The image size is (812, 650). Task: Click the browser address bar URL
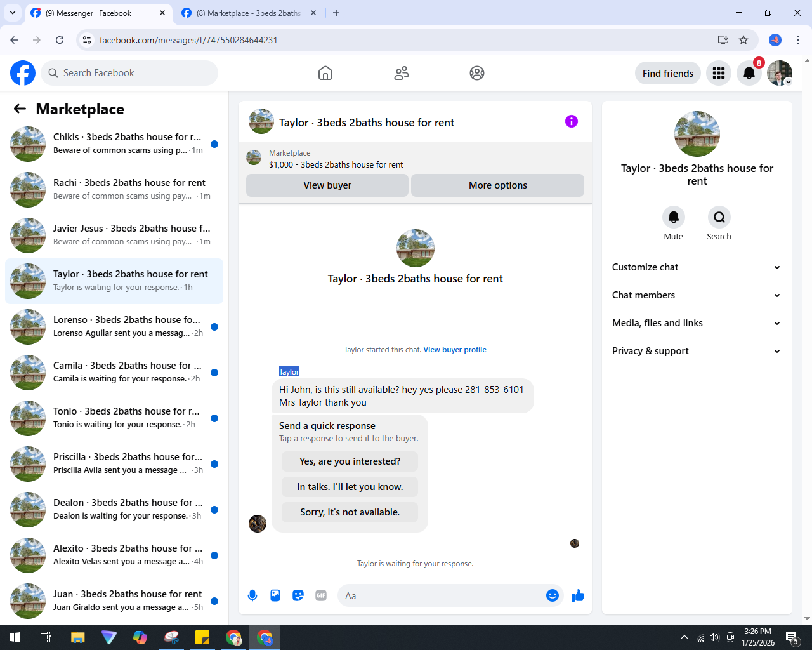coord(188,40)
